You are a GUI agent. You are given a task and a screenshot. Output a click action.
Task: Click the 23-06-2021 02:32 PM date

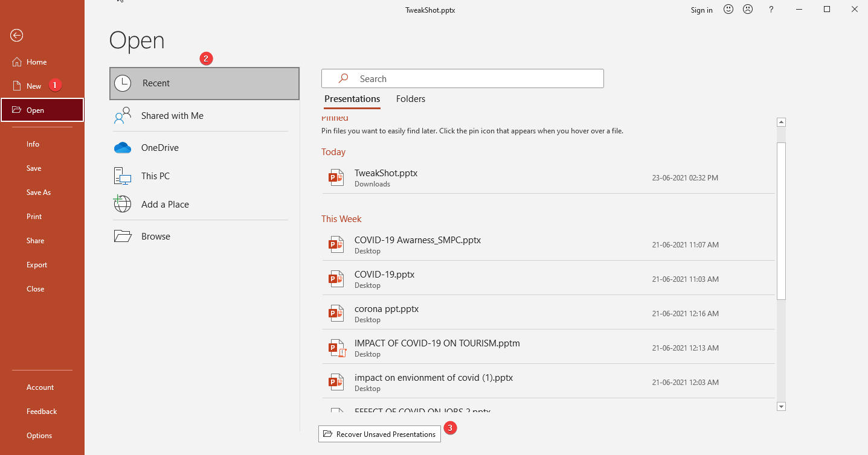(685, 178)
